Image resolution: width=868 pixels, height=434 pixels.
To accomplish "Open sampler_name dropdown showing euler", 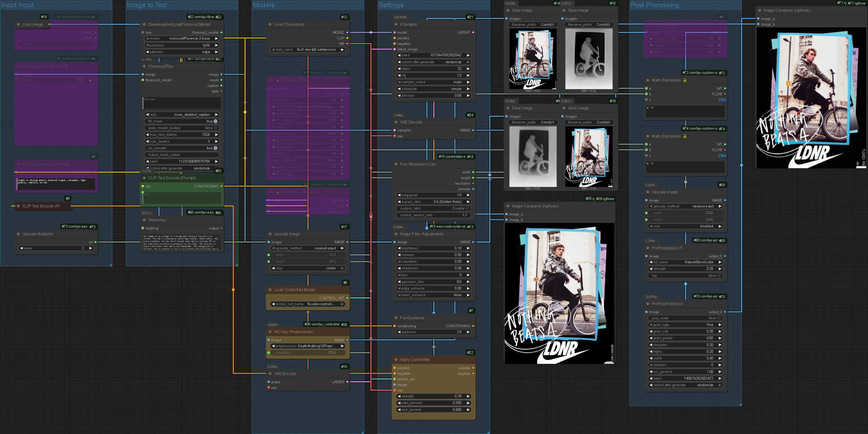I will point(434,82).
